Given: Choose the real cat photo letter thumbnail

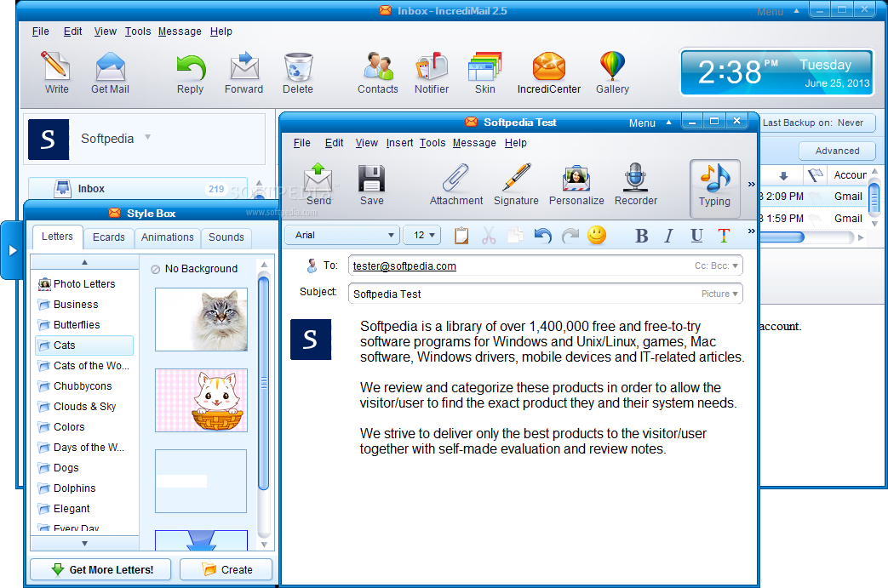Looking at the screenshot, I should (x=201, y=319).
